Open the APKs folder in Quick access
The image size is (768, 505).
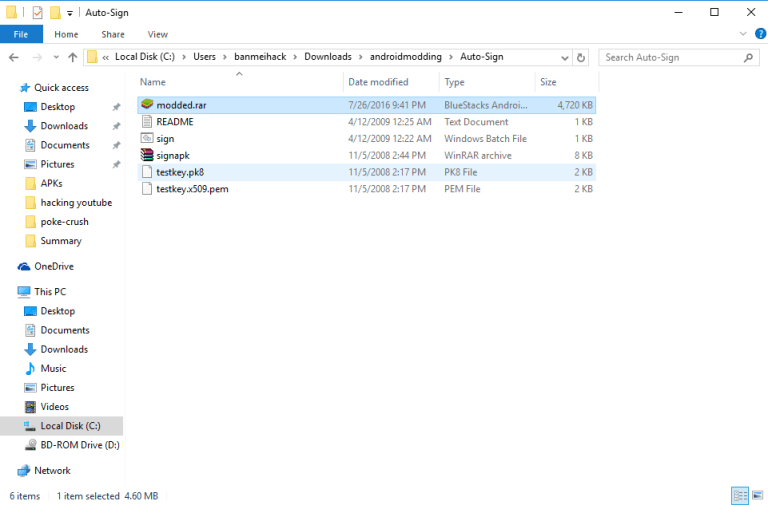click(x=44, y=183)
